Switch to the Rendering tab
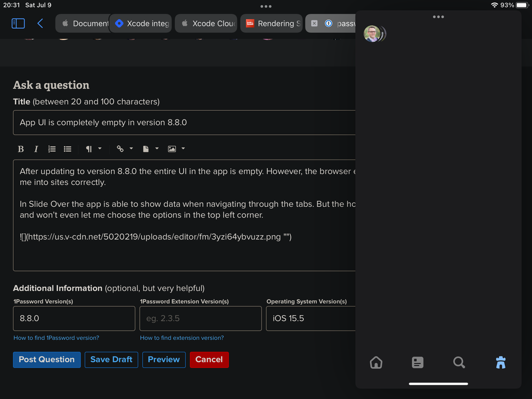Screen dimensions: 532x399 (x=272, y=23)
